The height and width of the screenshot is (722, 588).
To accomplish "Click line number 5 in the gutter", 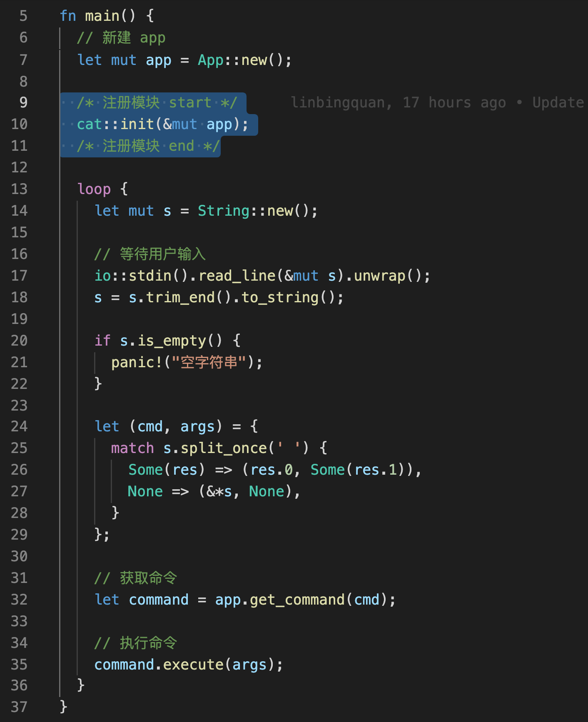I will [x=23, y=16].
